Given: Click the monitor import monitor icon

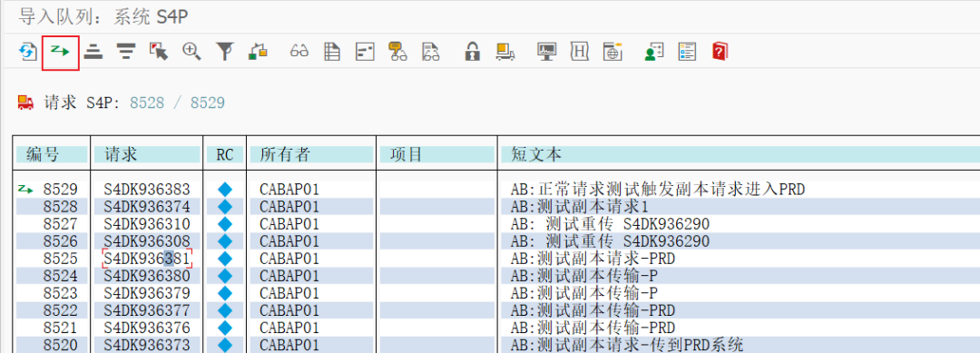Looking at the screenshot, I should (547, 51).
